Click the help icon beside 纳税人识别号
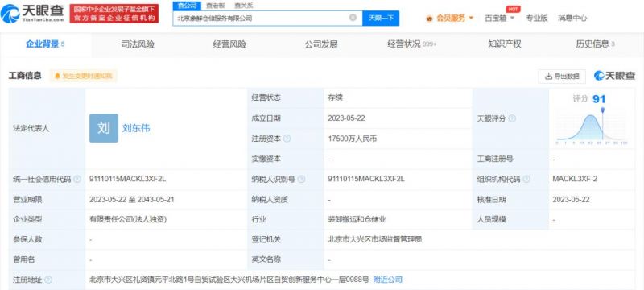This screenshot has height=290, width=644. (301, 180)
